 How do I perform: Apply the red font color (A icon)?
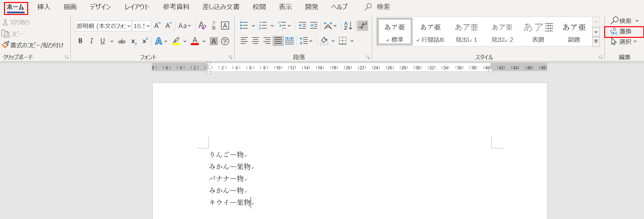pos(195,41)
